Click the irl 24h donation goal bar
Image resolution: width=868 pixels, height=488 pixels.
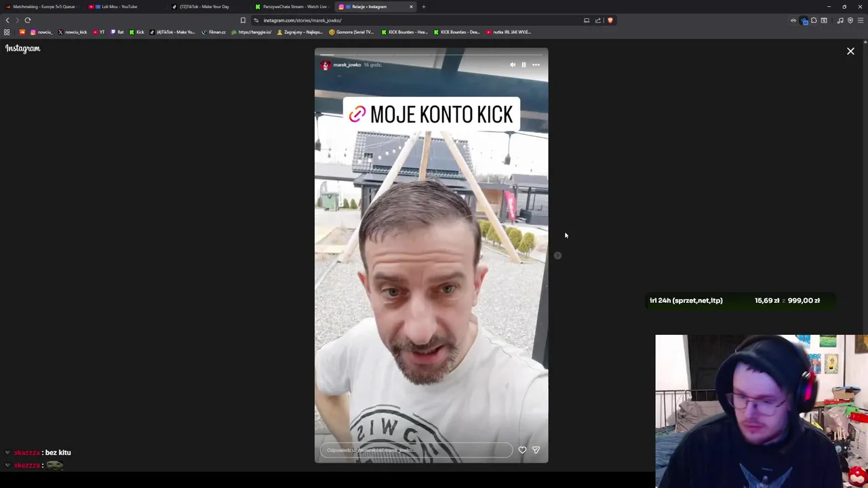(739, 300)
